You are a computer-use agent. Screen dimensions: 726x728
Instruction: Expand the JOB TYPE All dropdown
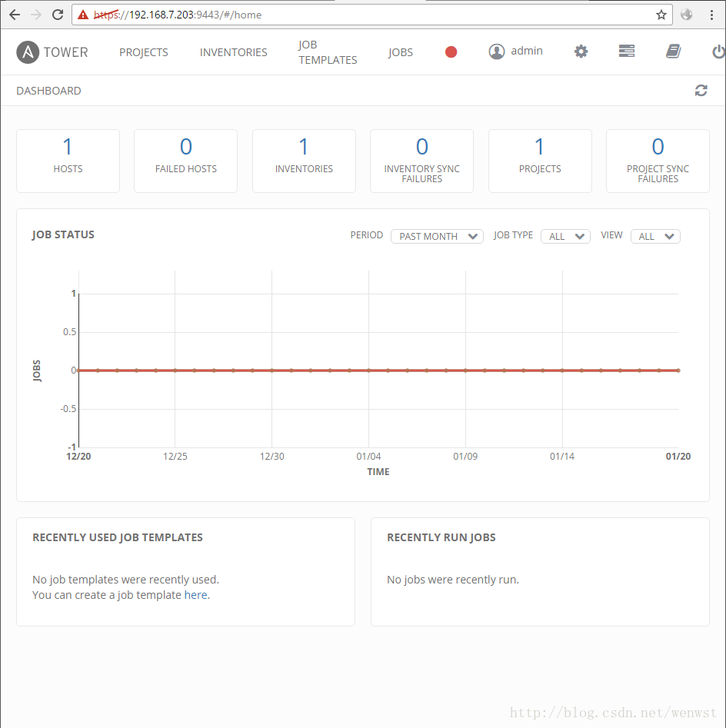coord(565,236)
